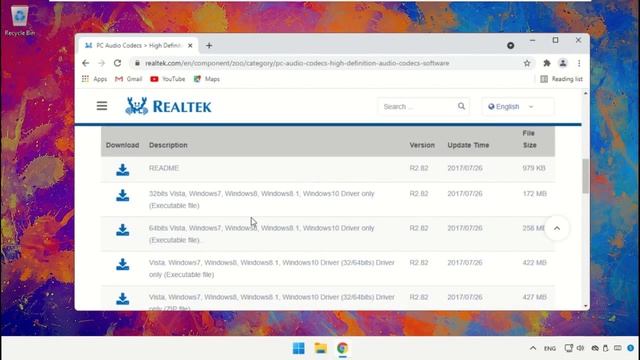Open File Explorer from taskbar
640x360 pixels.
pos(321,348)
